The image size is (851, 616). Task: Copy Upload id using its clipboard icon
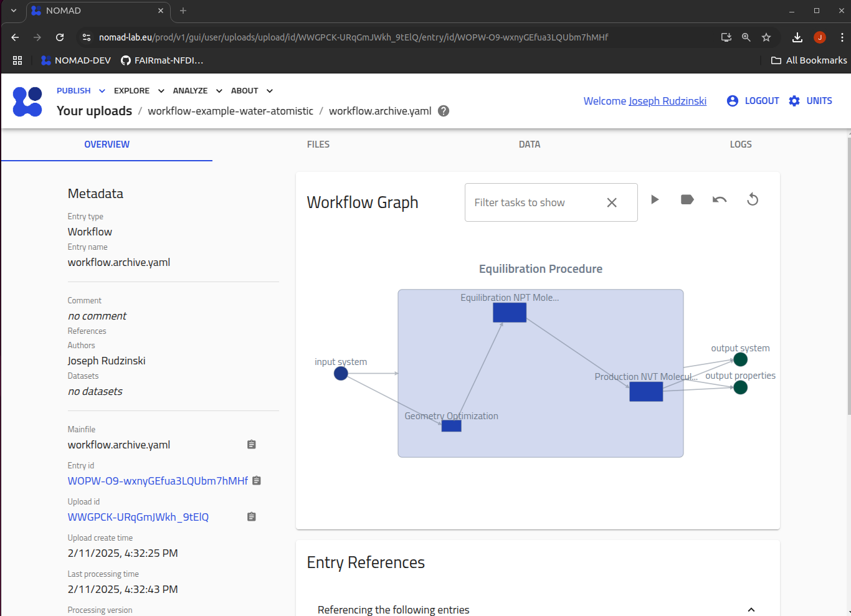[251, 516]
